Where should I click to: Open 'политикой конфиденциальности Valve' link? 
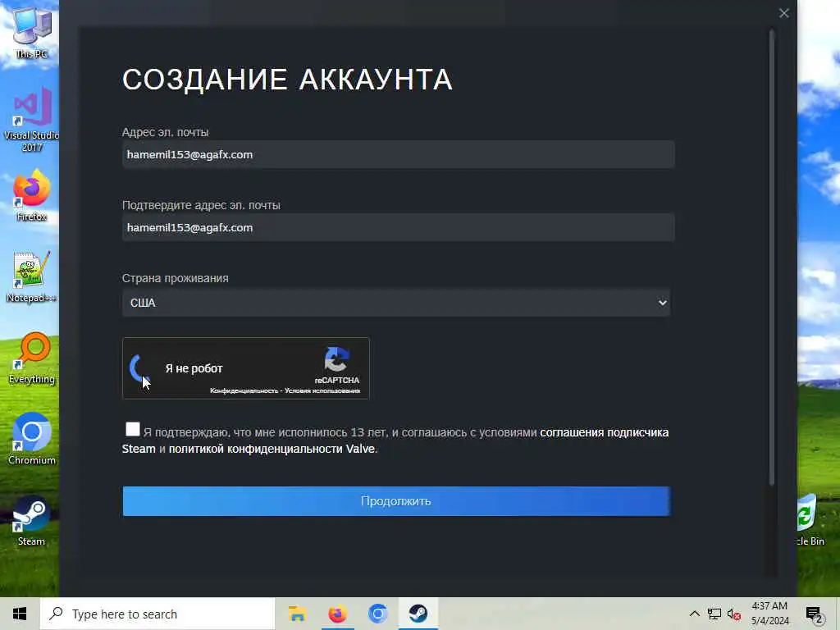pyautogui.click(x=272, y=449)
